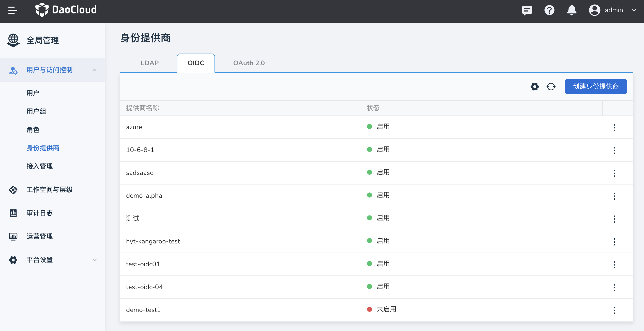Open more actions for hyt-kangaroo-test row
This screenshot has height=331, width=644.
[614, 242]
